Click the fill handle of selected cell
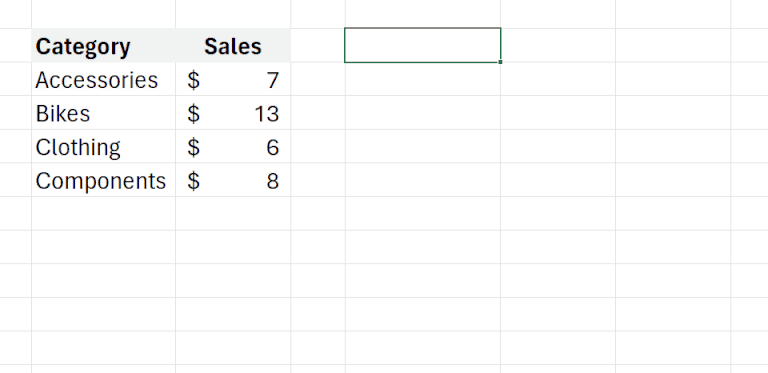 [500, 62]
